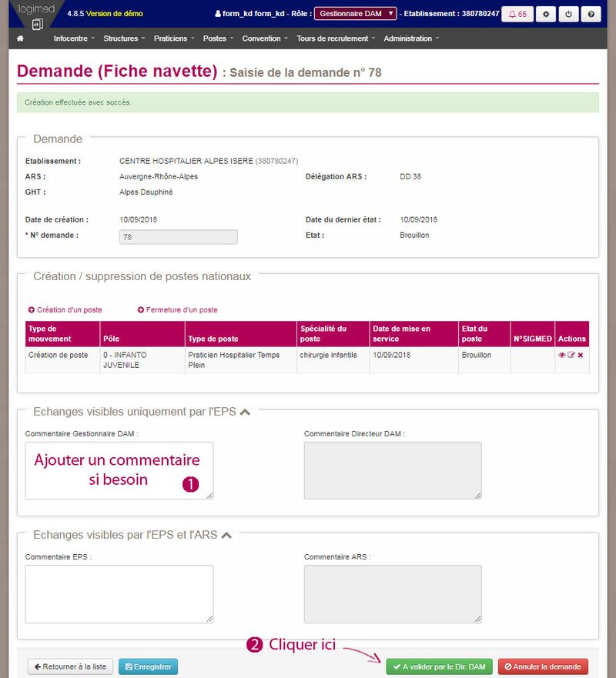616x678 pixels.
Task: Click Création d'un poste link
Action: click(65, 310)
